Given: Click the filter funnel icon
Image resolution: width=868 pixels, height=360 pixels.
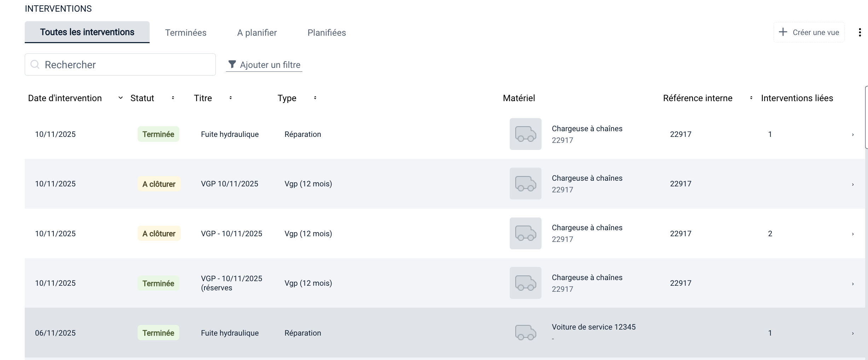Looking at the screenshot, I should point(232,64).
